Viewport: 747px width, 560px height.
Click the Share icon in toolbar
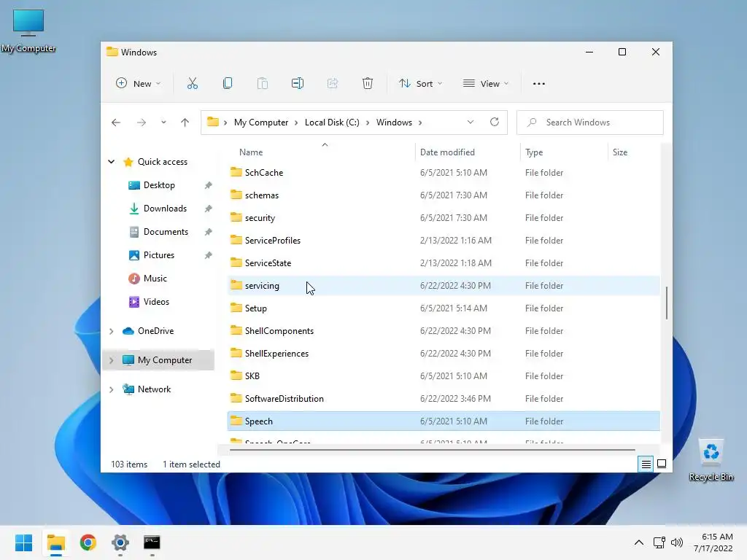click(333, 83)
